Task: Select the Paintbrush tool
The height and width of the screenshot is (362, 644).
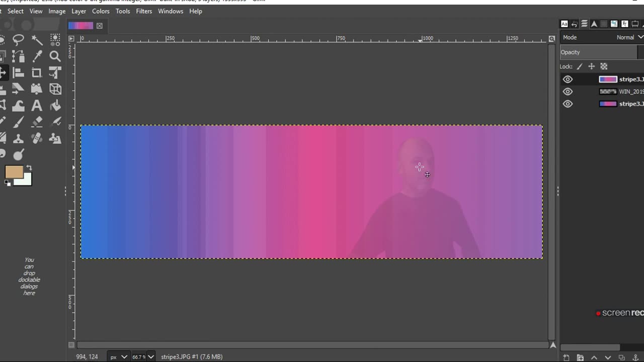Action: pos(19,122)
